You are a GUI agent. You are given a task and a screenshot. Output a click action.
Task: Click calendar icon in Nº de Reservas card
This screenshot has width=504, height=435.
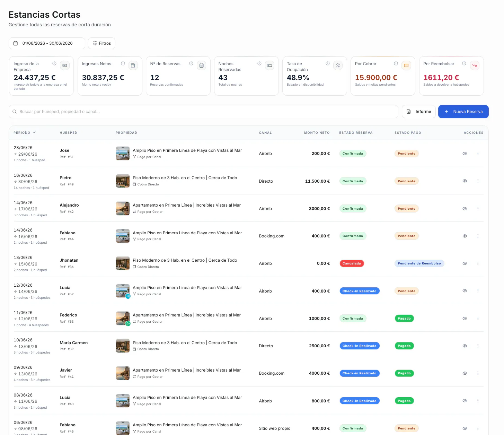coord(202,65)
